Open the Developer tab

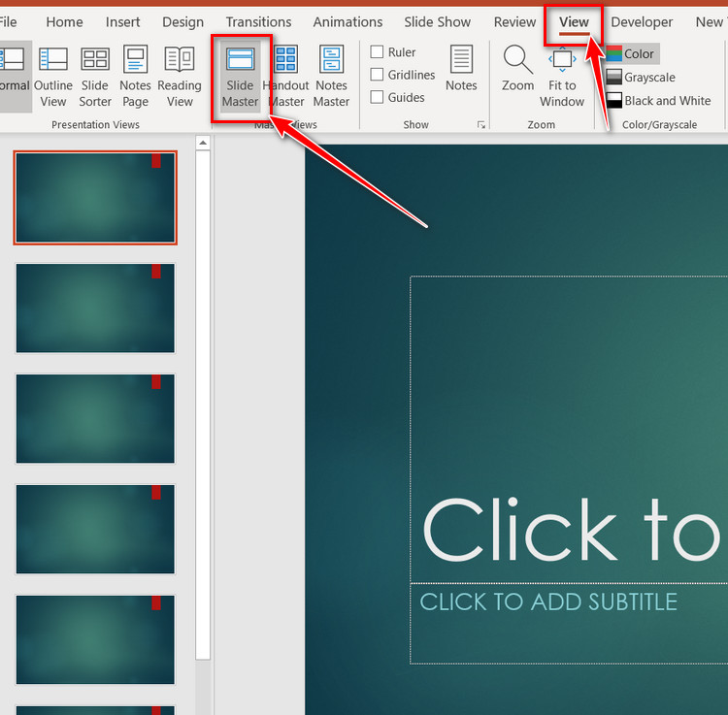642,21
